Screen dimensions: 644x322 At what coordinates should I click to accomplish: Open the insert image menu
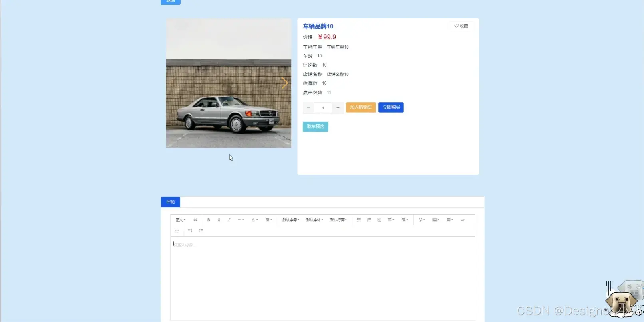[x=435, y=220]
